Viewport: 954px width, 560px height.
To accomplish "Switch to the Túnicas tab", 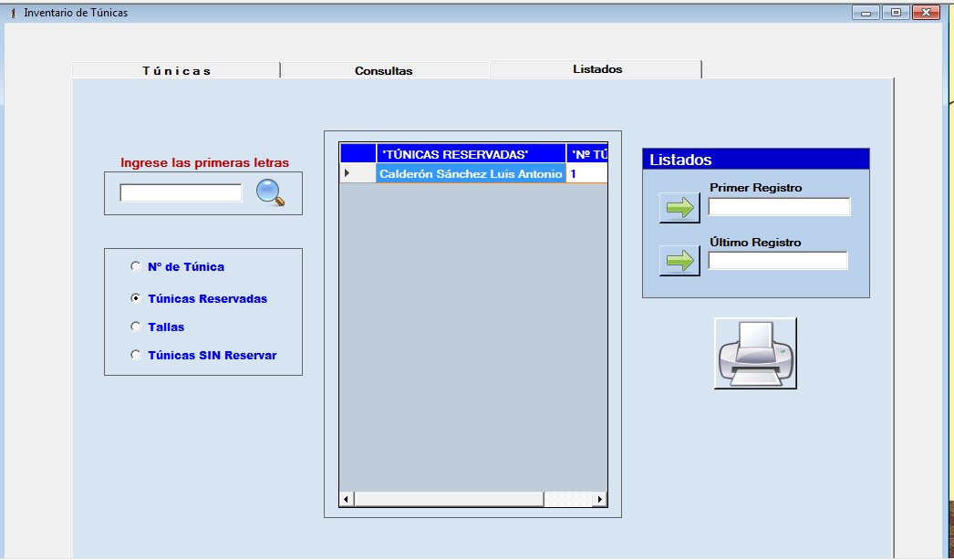I will 176,70.
